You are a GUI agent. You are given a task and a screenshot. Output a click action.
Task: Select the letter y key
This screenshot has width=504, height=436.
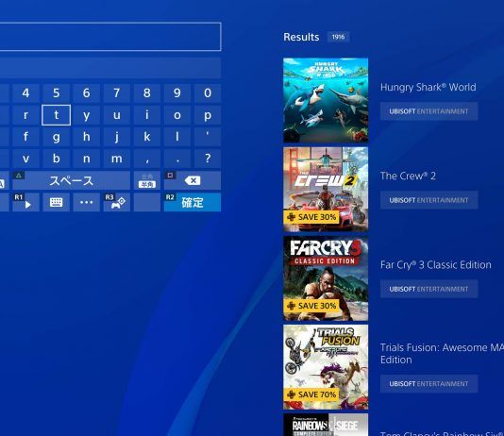click(x=86, y=115)
